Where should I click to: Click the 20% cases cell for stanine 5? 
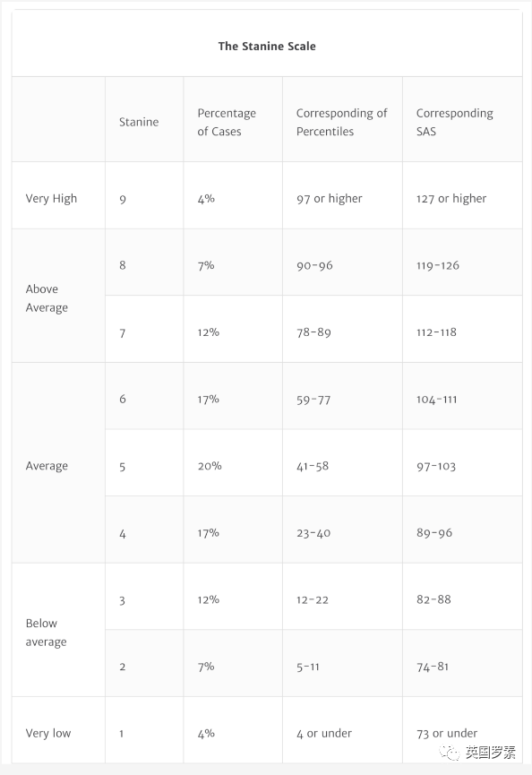coord(210,466)
